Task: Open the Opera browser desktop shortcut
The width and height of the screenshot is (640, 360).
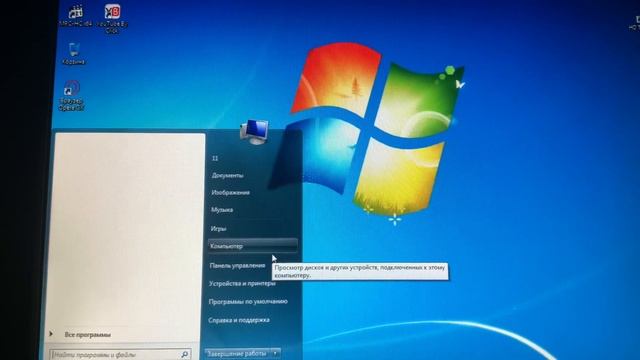Action: [71, 96]
